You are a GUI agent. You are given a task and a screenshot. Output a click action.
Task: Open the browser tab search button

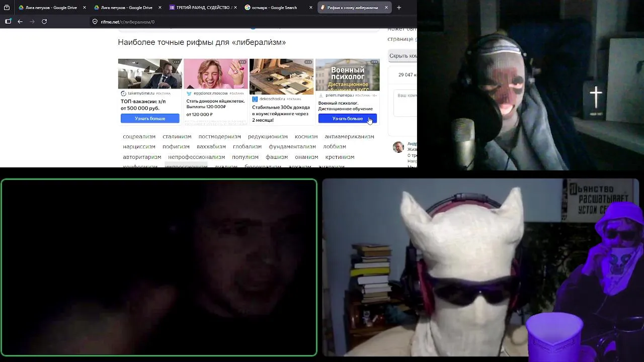pyautogui.click(x=7, y=8)
